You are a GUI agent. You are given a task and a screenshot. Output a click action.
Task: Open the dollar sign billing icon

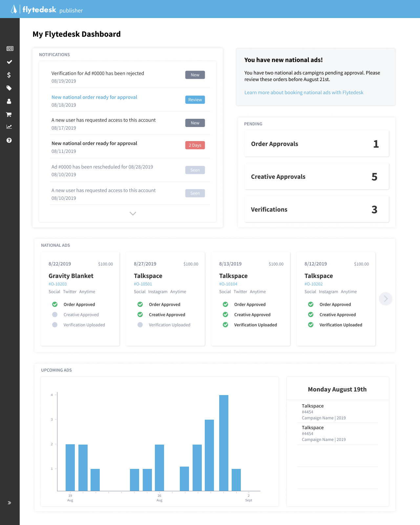pyautogui.click(x=9, y=75)
